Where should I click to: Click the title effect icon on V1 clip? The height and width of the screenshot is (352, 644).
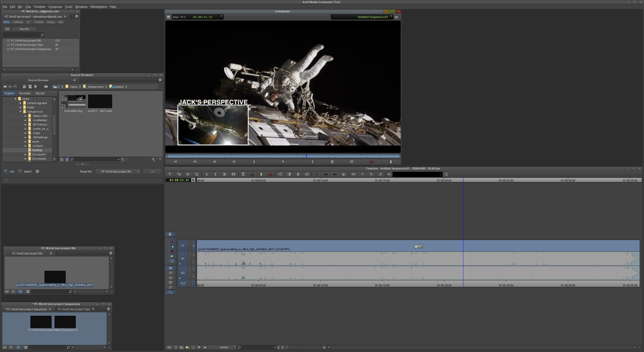418,246
